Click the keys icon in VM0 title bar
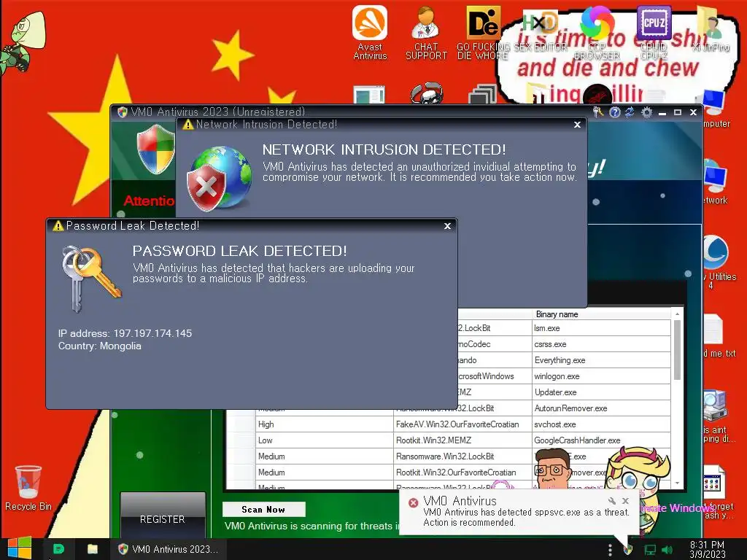 pos(598,112)
